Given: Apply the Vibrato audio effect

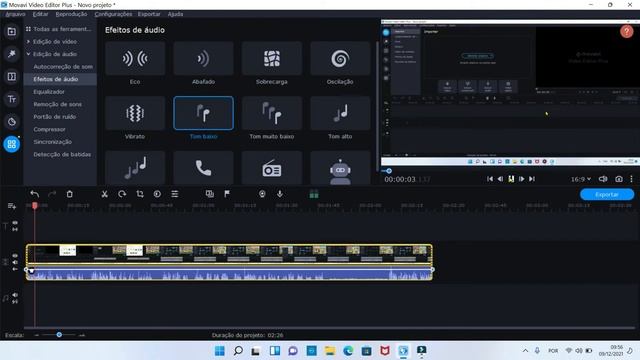Looking at the screenshot, I should [135, 113].
